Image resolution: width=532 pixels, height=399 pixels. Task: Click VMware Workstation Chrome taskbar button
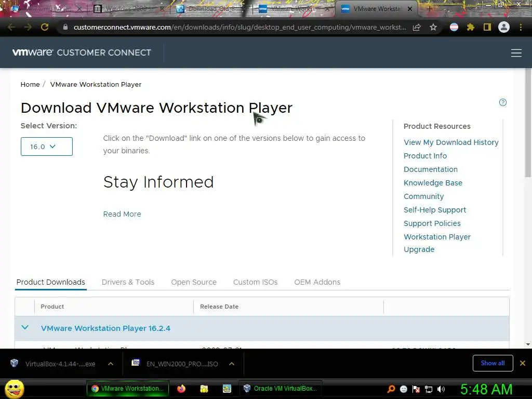(127, 389)
